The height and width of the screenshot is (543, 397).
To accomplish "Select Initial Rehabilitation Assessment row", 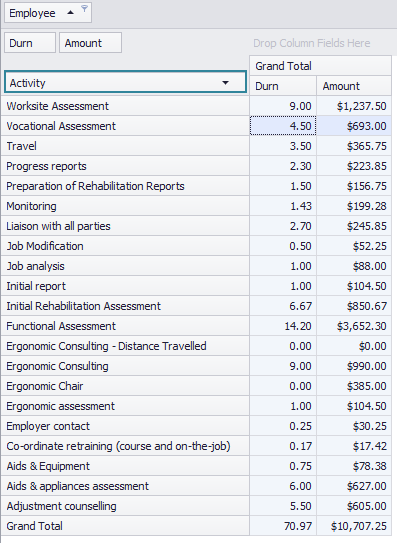I will pos(125,306).
